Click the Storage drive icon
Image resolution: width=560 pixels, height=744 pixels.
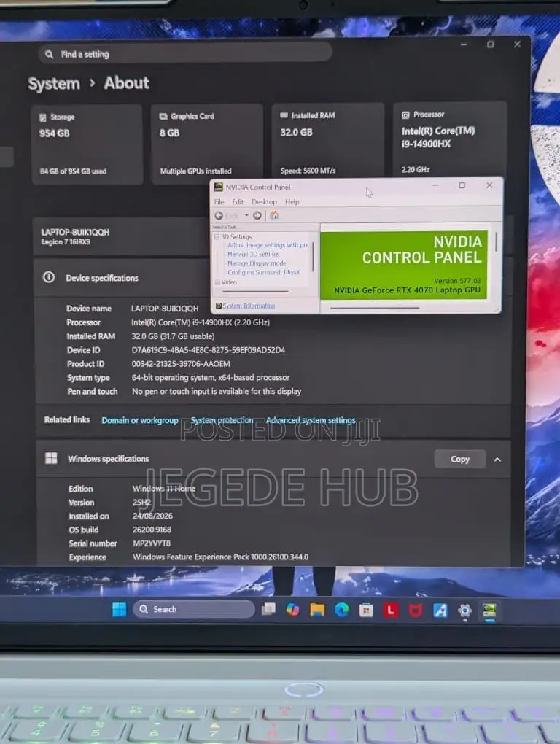tap(43, 117)
